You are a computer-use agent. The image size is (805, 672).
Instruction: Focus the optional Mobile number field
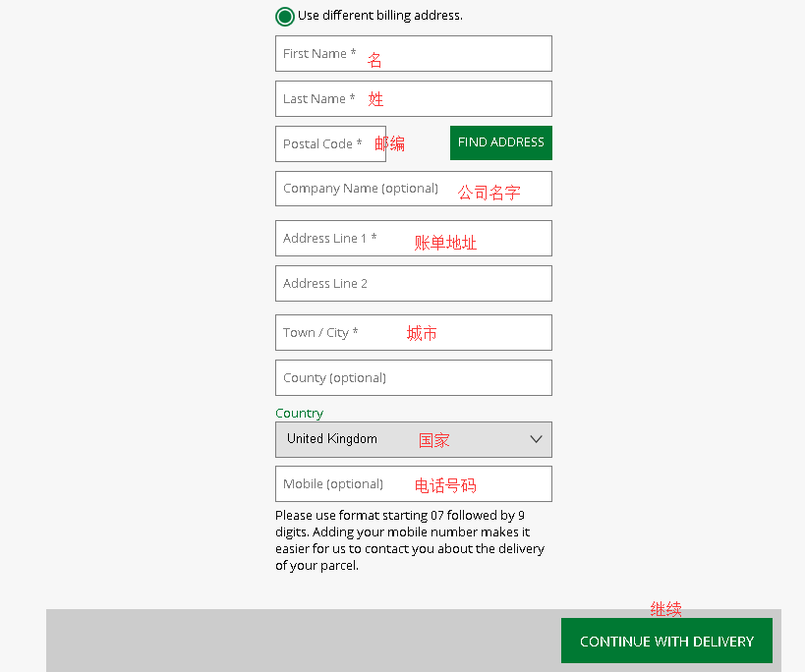(x=413, y=484)
